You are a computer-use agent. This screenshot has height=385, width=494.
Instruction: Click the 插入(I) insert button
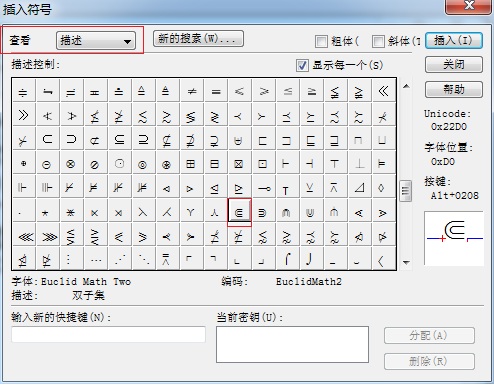coord(454,41)
